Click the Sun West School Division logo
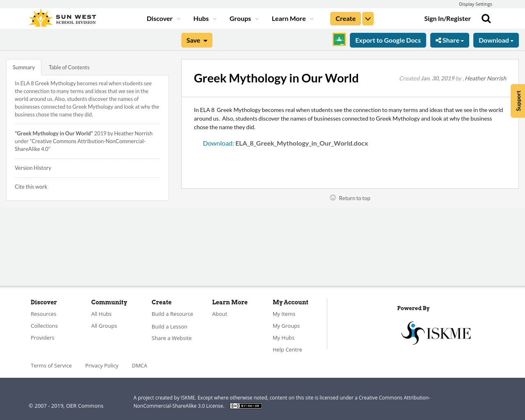Screen dimensions: 525x420 pos(62,17)
